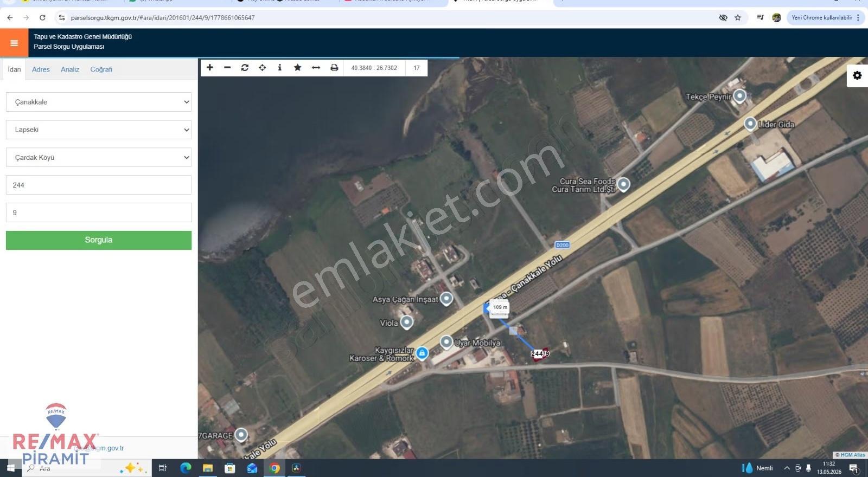Open Microsoft Store from taskbar
The width and height of the screenshot is (868, 477).
(x=230, y=468)
